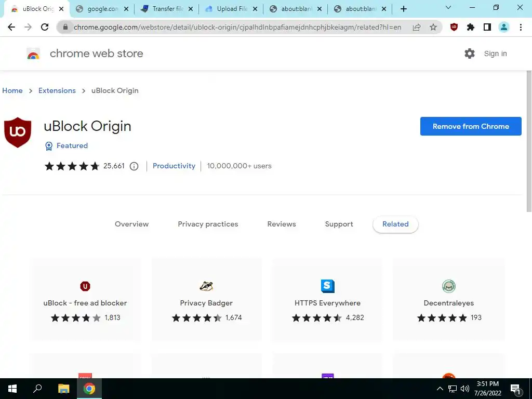The width and height of the screenshot is (532, 399).
Task: Open File Explorer from taskbar
Action: pos(63,389)
